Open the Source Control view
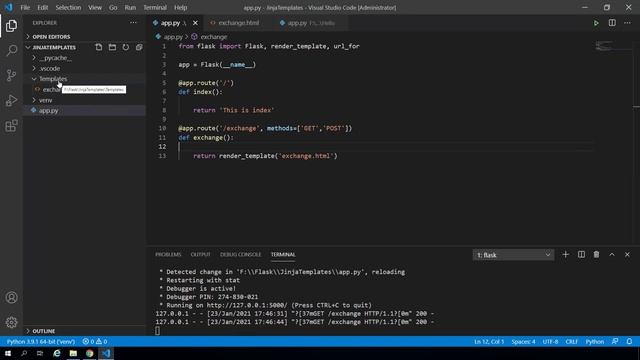Screen dimensions: 640x360 pos(11,76)
